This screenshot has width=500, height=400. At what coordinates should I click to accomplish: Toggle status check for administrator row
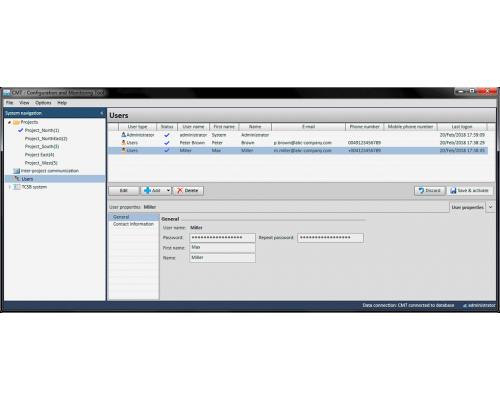click(167, 135)
